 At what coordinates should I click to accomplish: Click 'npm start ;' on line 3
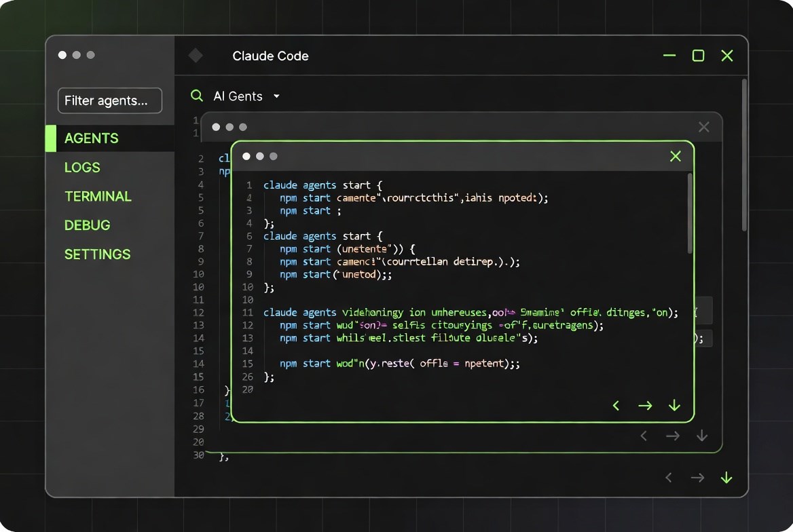pyautogui.click(x=310, y=210)
